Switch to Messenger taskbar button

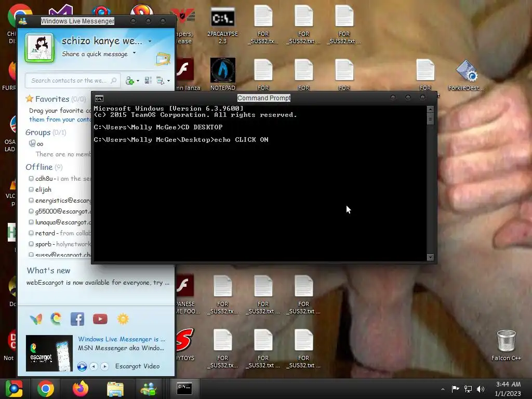pos(149,389)
